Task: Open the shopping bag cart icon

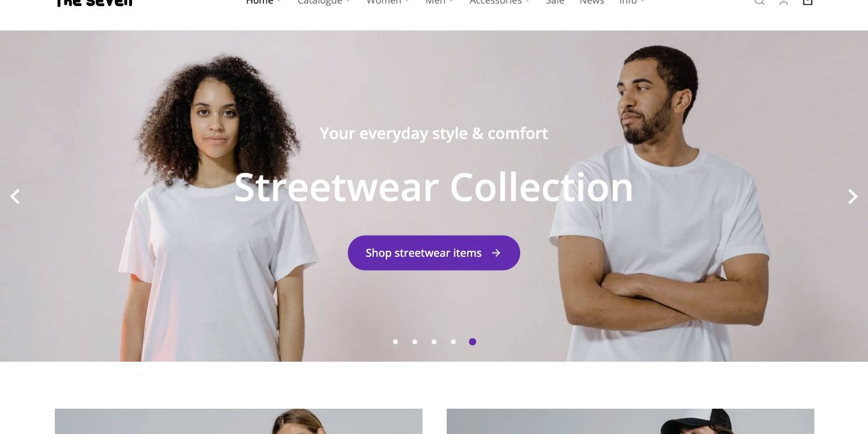Action: (x=808, y=2)
